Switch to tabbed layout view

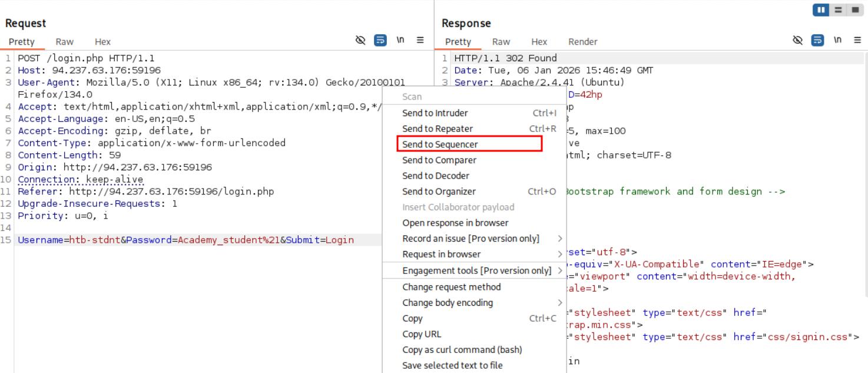coord(854,11)
